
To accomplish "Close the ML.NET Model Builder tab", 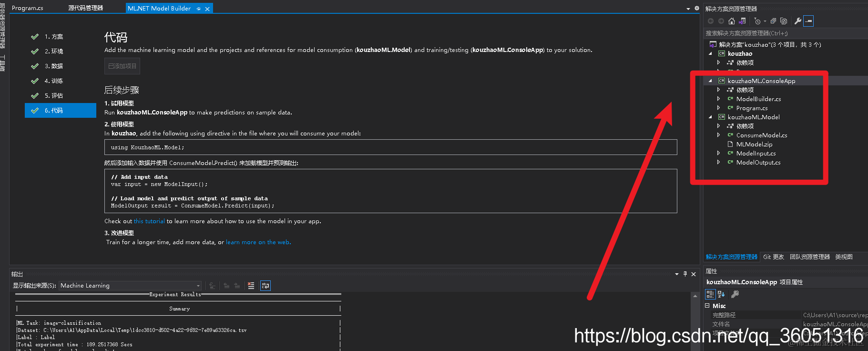I will (207, 9).
